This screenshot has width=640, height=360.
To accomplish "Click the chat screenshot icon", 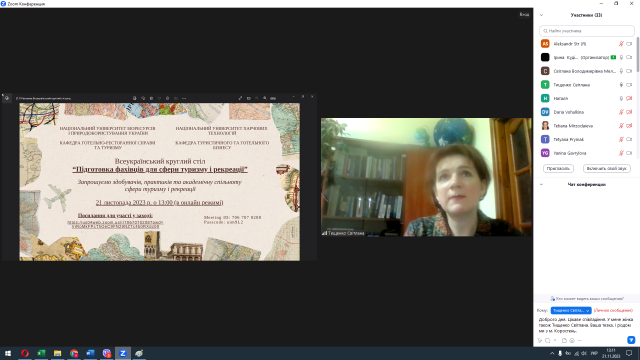I will [x=548, y=340].
